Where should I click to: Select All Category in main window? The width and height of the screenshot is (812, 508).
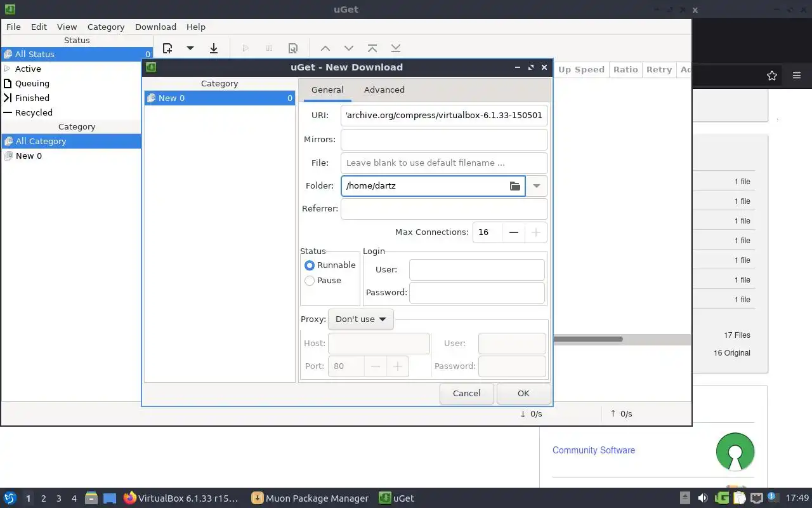click(x=71, y=141)
